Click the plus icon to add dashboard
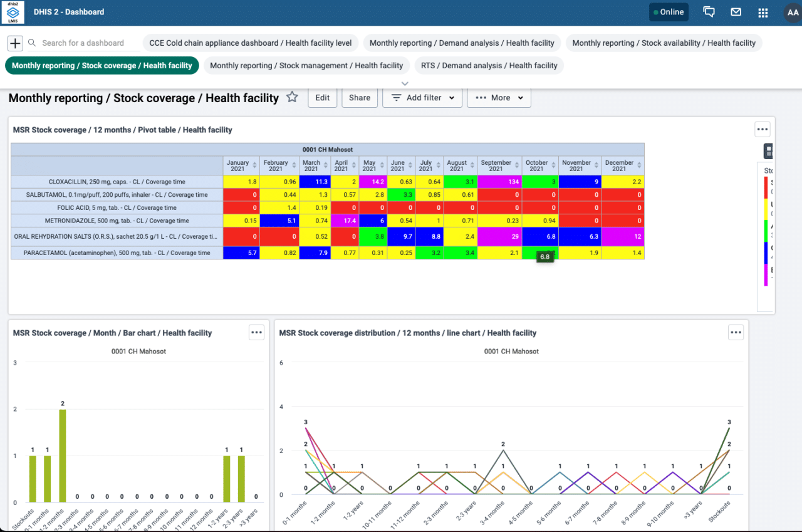 tap(15, 43)
